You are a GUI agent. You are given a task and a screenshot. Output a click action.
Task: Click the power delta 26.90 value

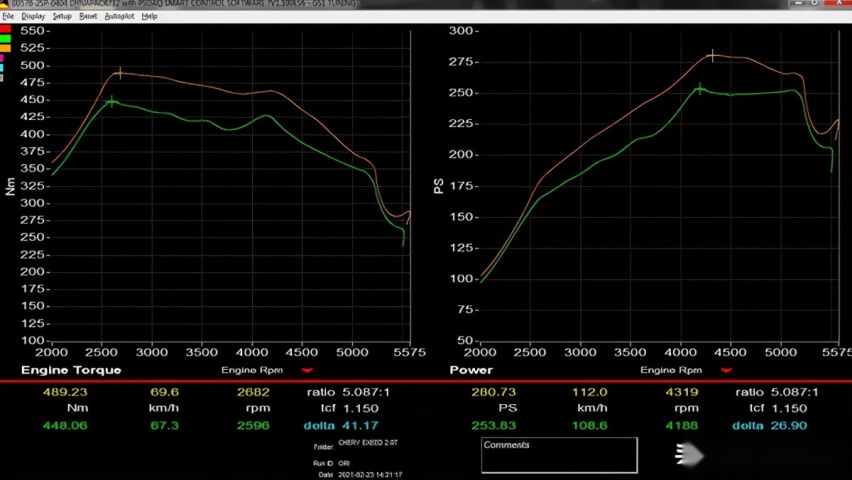coord(788,425)
